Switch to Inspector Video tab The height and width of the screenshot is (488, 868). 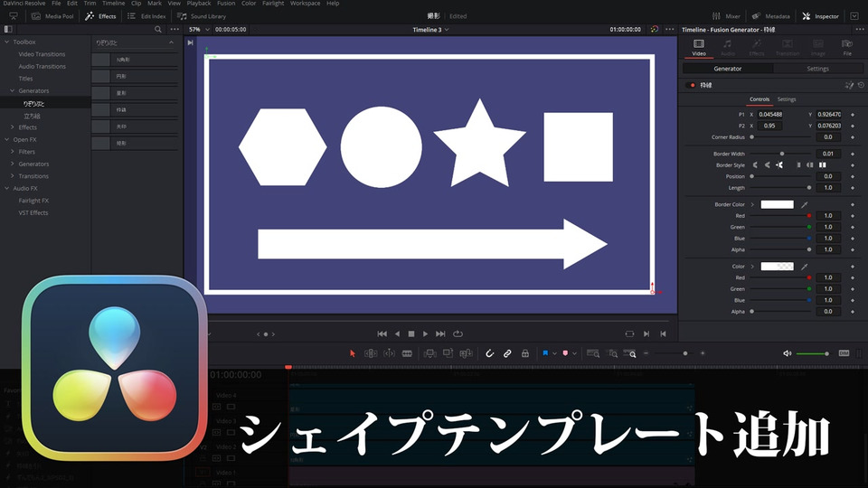pyautogui.click(x=699, y=48)
